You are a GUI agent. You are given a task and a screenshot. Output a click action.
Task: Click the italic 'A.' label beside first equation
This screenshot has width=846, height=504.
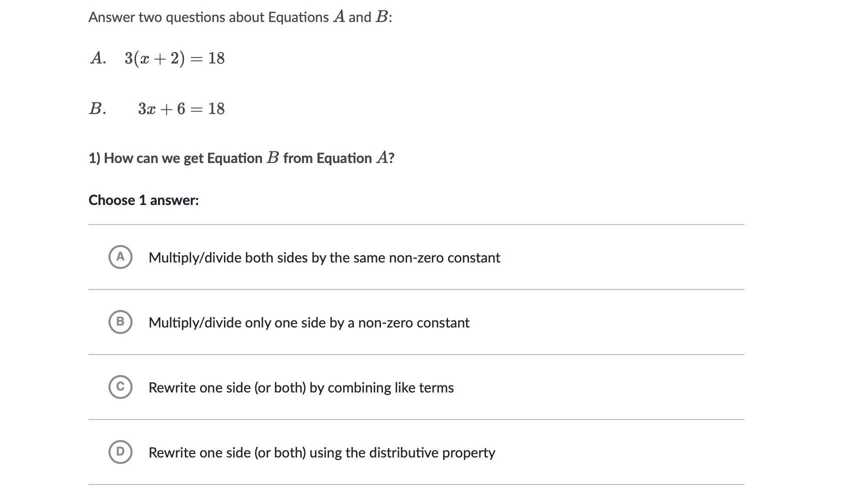click(97, 58)
